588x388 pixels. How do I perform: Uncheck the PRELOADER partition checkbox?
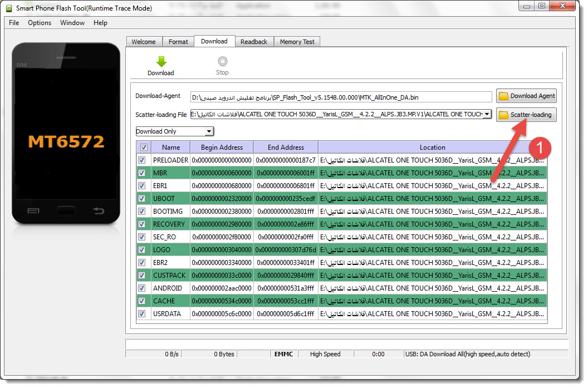tap(142, 160)
